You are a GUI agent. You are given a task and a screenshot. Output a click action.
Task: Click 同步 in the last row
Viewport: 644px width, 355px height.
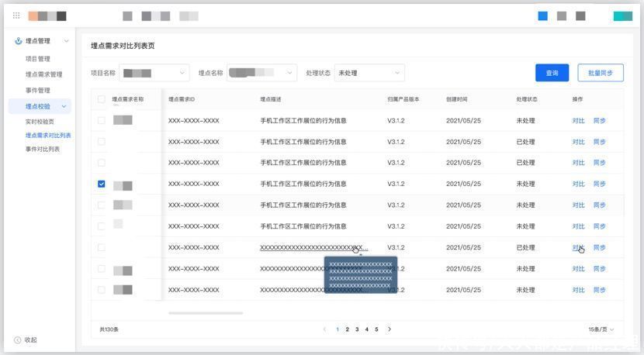tap(599, 290)
